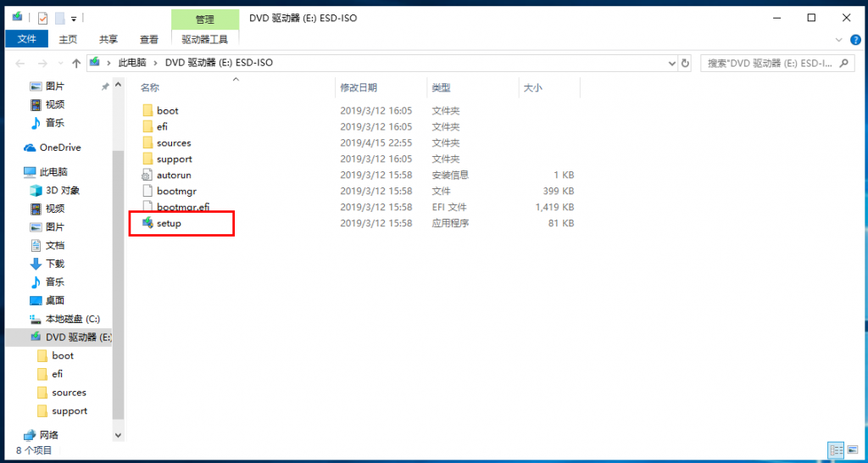Open the address bar history dropdown
The width and height of the screenshot is (868, 463).
[672, 63]
